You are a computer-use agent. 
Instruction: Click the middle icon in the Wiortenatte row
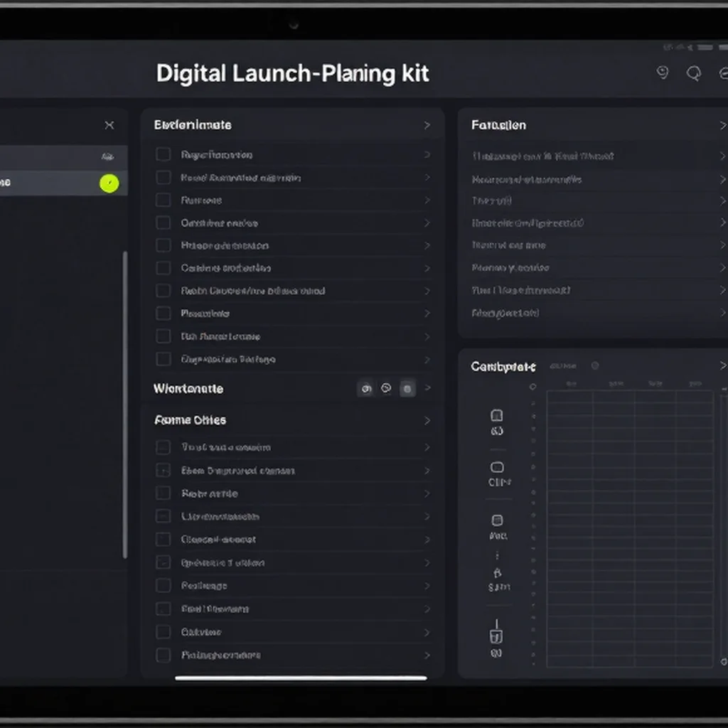386,388
